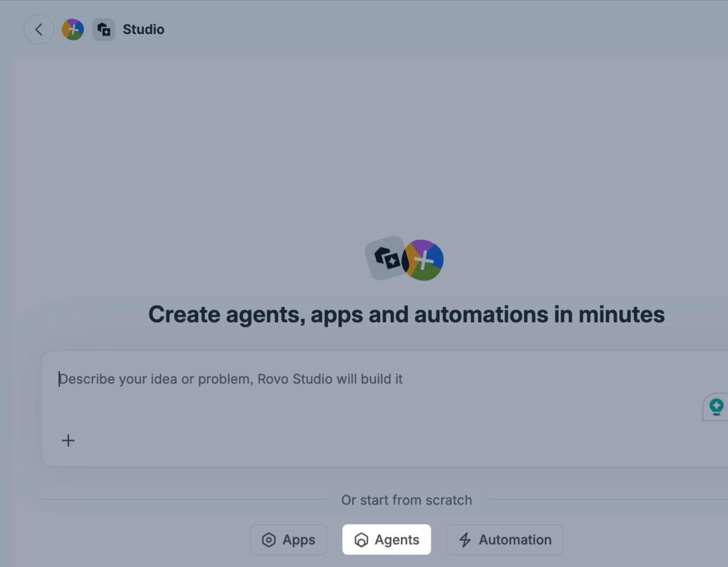The width and height of the screenshot is (728, 567).
Task: Open the colorful Rovo logo in header
Action: pos(73,30)
